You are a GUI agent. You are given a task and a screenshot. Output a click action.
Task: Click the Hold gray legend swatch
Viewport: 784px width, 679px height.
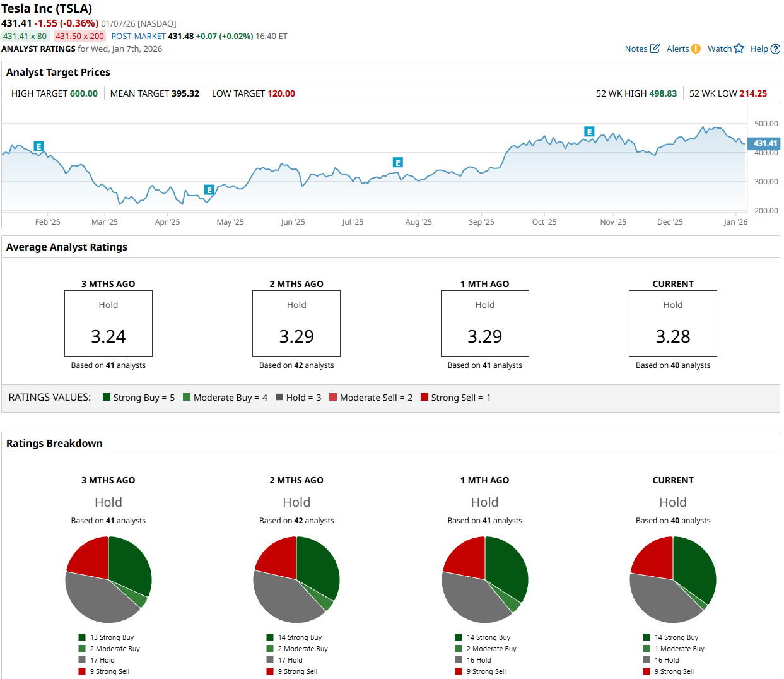(279, 397)
